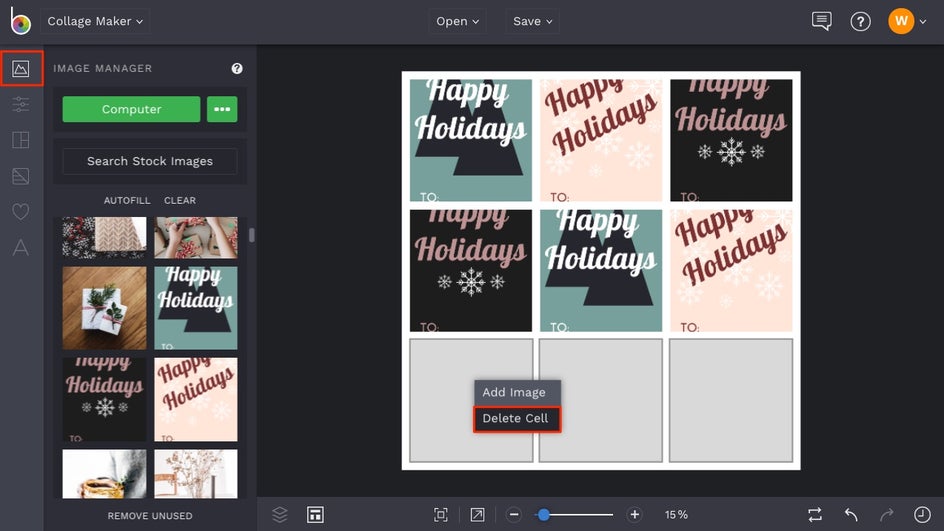This screenshot has width=944, height=531.
Task: Open the Text tool sidebar tab
Action: (20, 247)
